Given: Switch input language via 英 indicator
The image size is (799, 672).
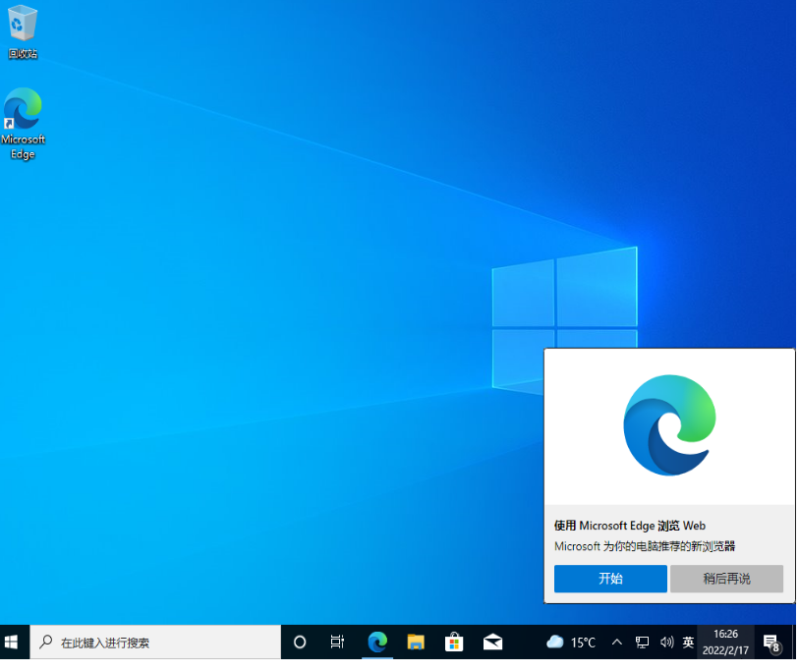Looking at the screenshot, I should [x=688, y=643].
